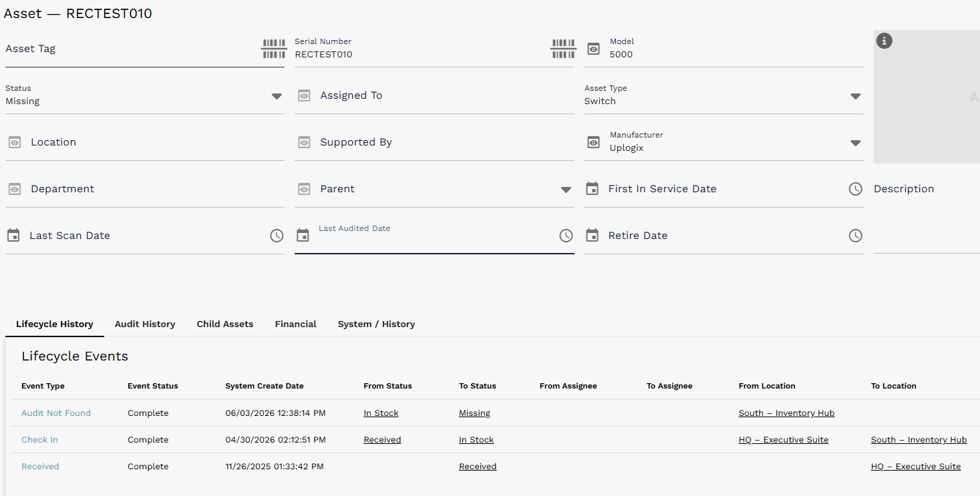Click In Stock in Audit Not Found row
This screenshot has height=496, width=980.
pyautogui.click(x=381, y=413)
